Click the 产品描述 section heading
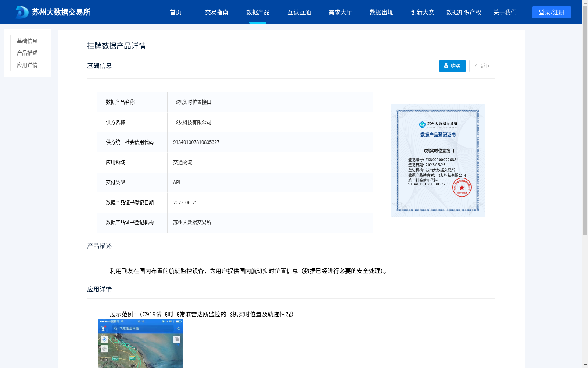Screen dimensions: 588x368 tap(100, 246)
